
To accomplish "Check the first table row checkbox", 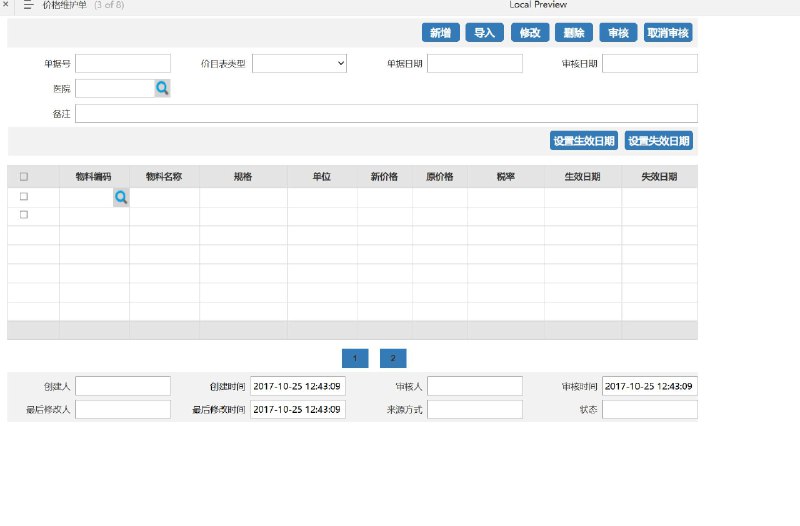I will coord(23,196).
